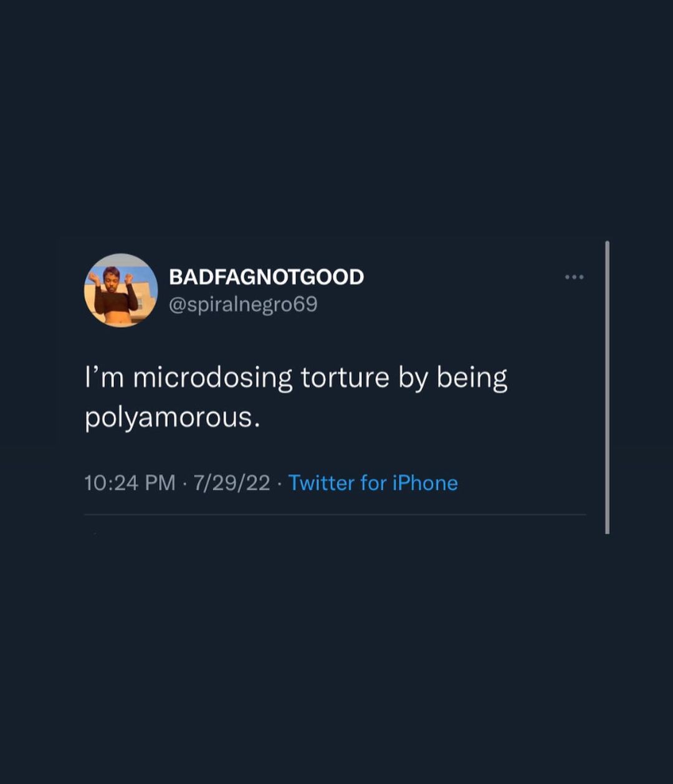Click the author's @ username handle

click(x=243, y=305)
